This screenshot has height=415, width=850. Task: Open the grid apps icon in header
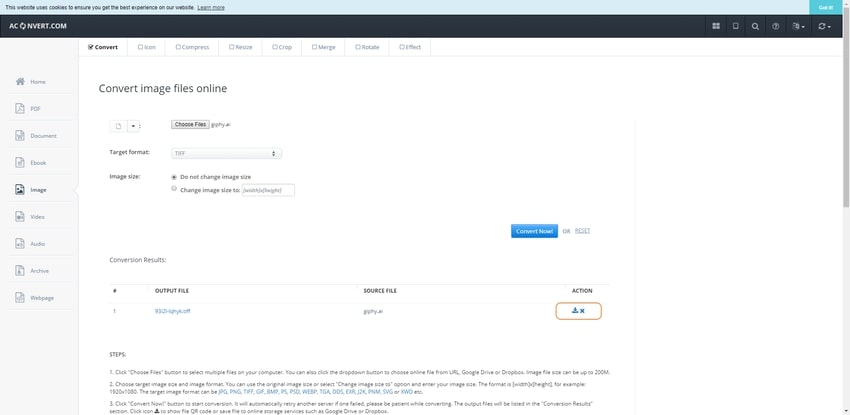(716, 26)
